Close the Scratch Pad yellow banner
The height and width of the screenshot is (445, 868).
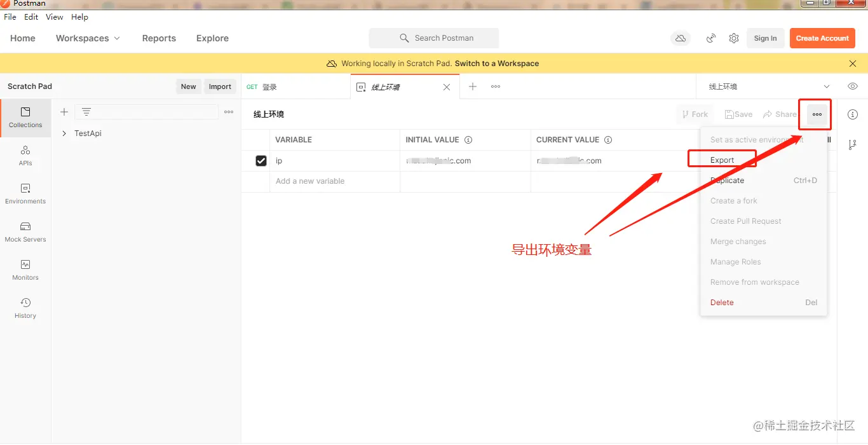tap(853, 64)
